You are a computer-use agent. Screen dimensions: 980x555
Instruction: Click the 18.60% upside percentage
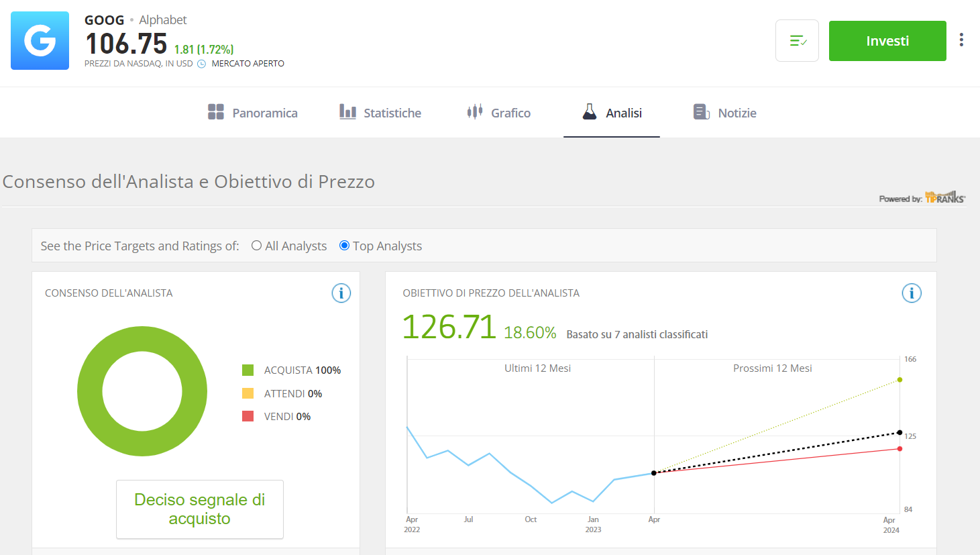[530, 333]
